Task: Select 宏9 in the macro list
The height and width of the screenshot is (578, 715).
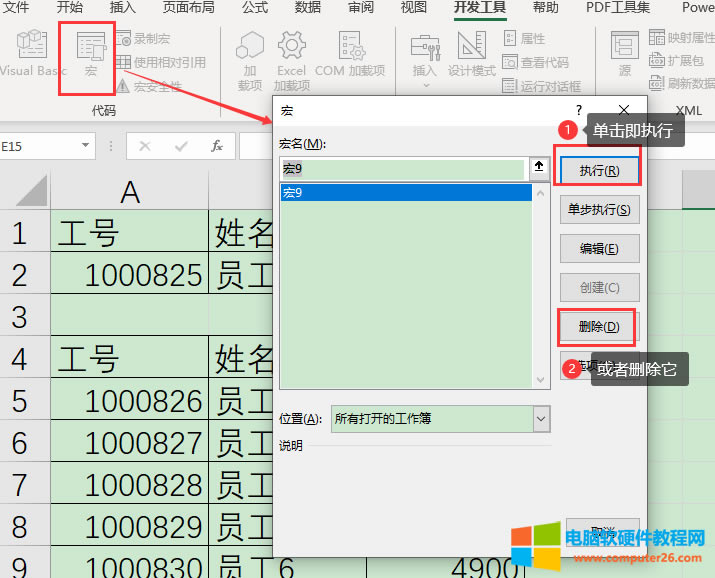Action: coord(405,192)
